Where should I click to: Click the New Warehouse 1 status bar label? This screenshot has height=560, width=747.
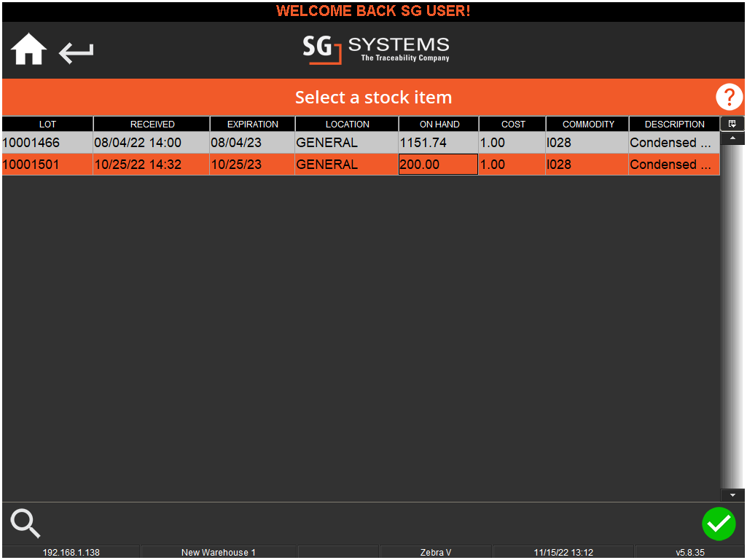tap(218, 552)
